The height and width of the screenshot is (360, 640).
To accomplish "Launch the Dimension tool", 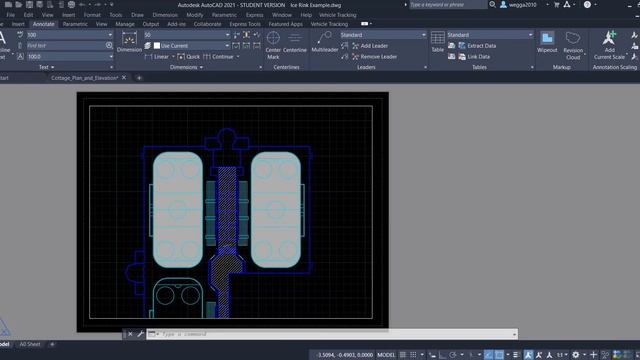I will click(129, 42).
